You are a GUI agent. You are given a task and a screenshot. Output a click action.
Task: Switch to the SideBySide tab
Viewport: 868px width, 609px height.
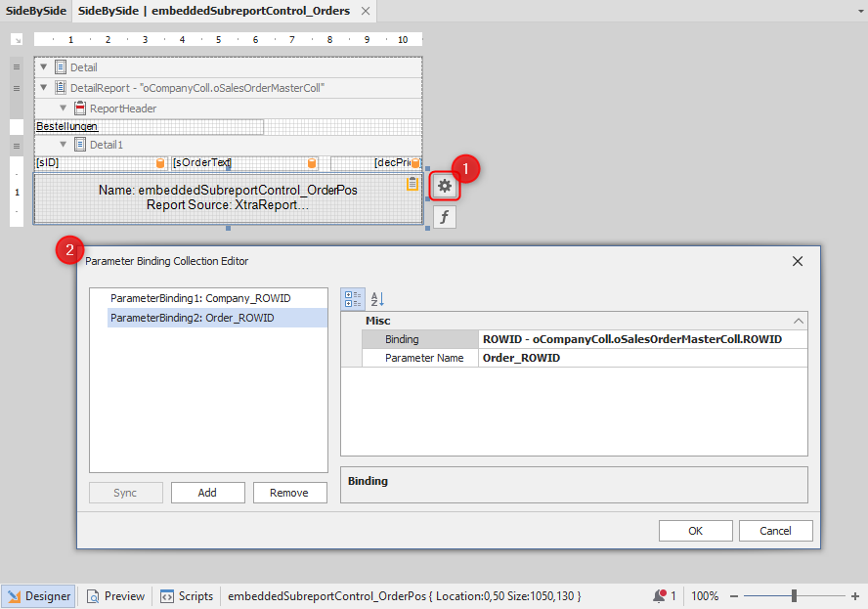point(36,11)
